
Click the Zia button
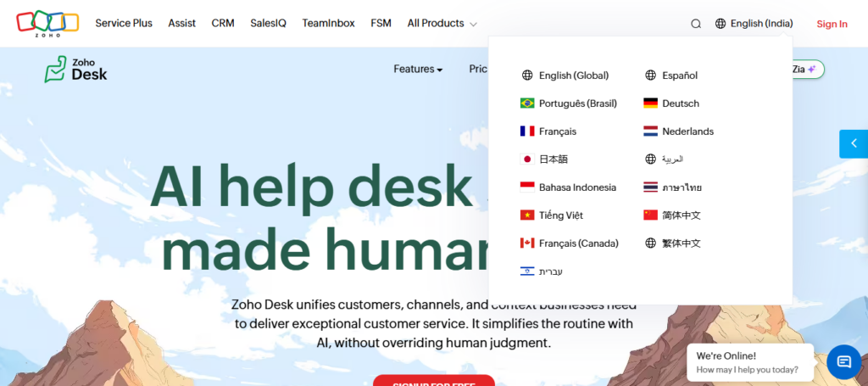tap(808, 70)
